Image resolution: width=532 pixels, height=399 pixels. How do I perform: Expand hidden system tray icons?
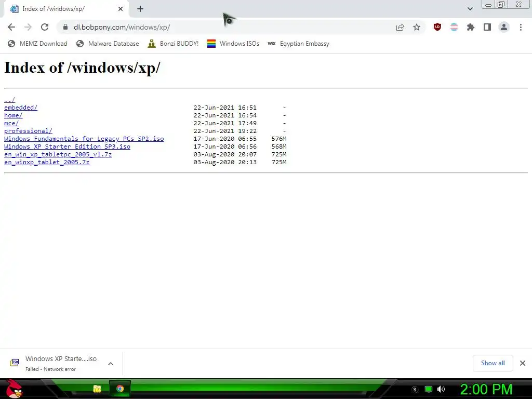click(415, 390)
